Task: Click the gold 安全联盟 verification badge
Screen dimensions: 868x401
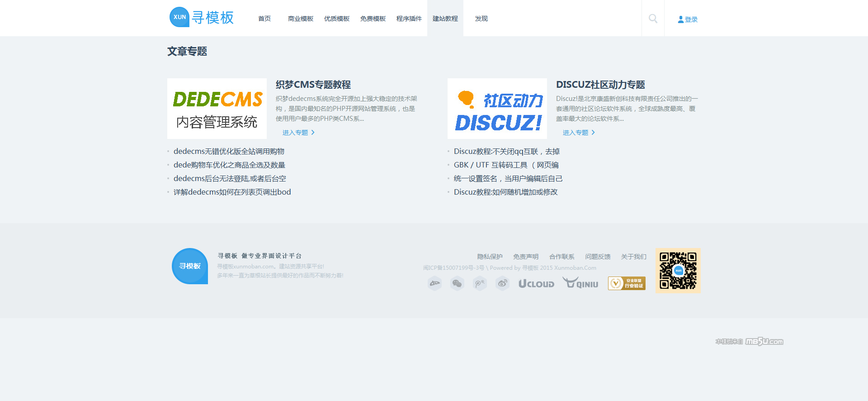Action: click(x=627, y=283)
